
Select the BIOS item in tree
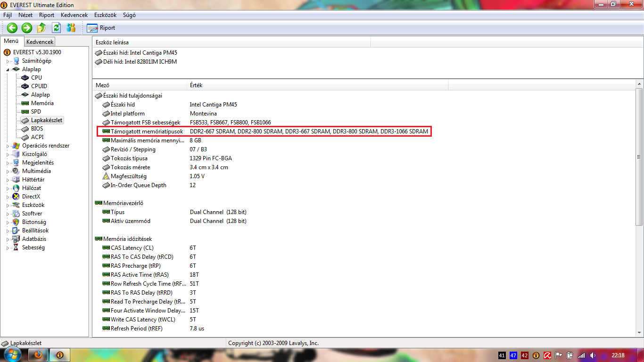[37, 129]
